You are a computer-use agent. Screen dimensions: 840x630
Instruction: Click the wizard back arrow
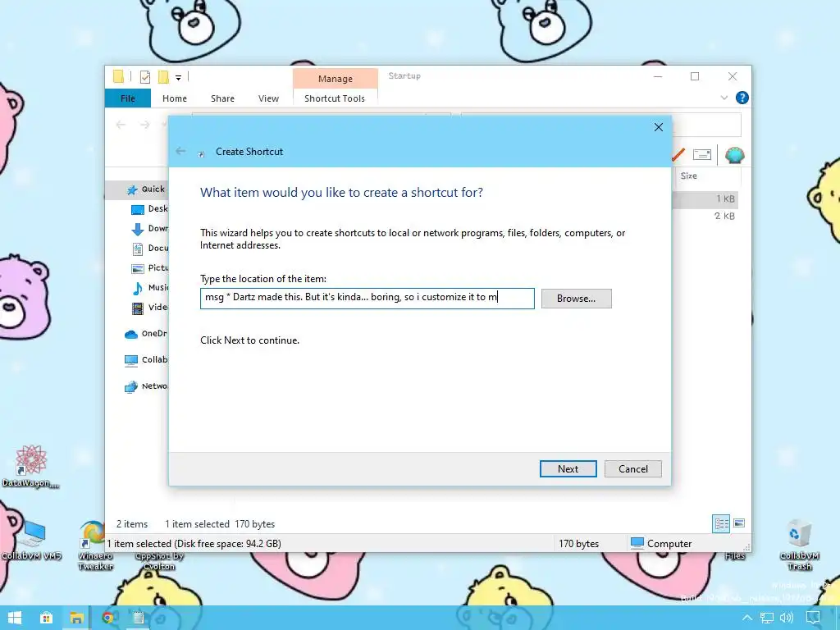point(181,151)
